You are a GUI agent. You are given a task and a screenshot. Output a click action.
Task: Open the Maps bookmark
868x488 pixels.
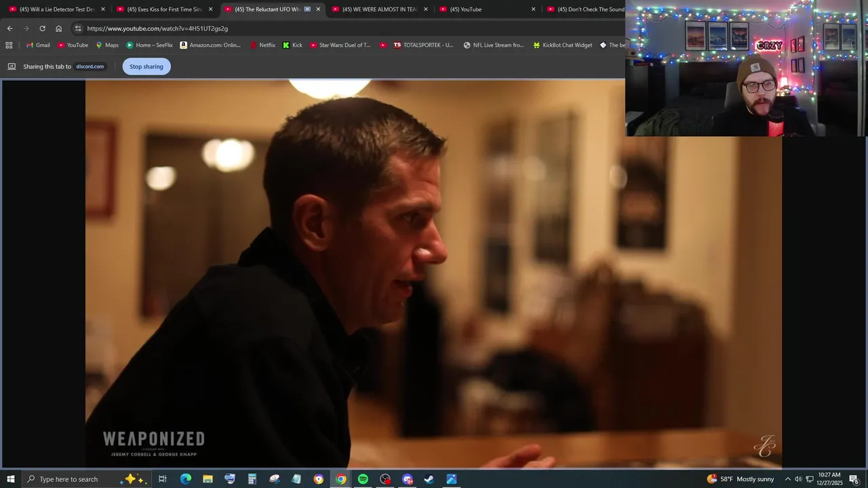(107, 45)
